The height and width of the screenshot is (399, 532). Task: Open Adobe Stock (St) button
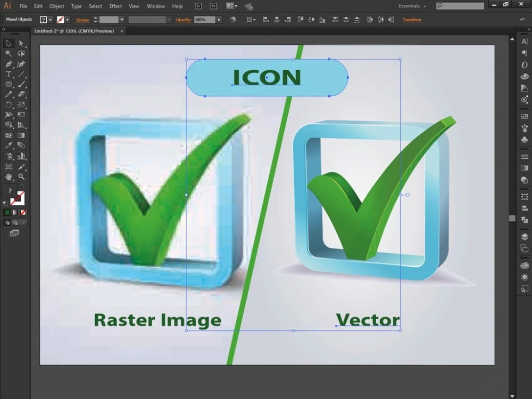click(213, 6)
